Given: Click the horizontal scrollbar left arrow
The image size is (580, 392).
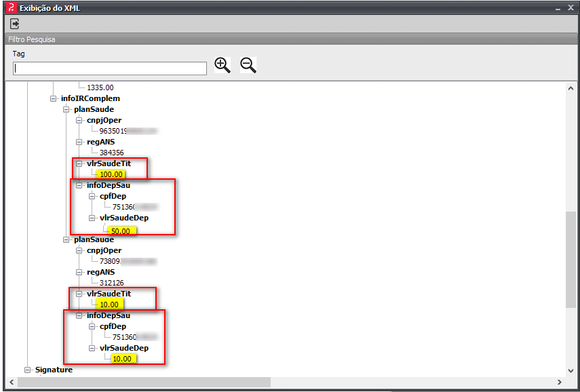Looking at the screenshot, I should pyautogui.click(x=11, y=382).
